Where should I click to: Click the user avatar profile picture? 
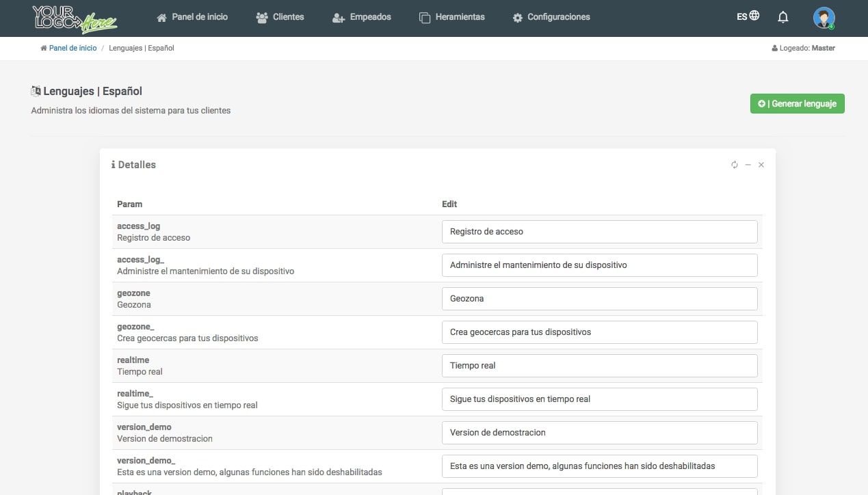[824, 18]
